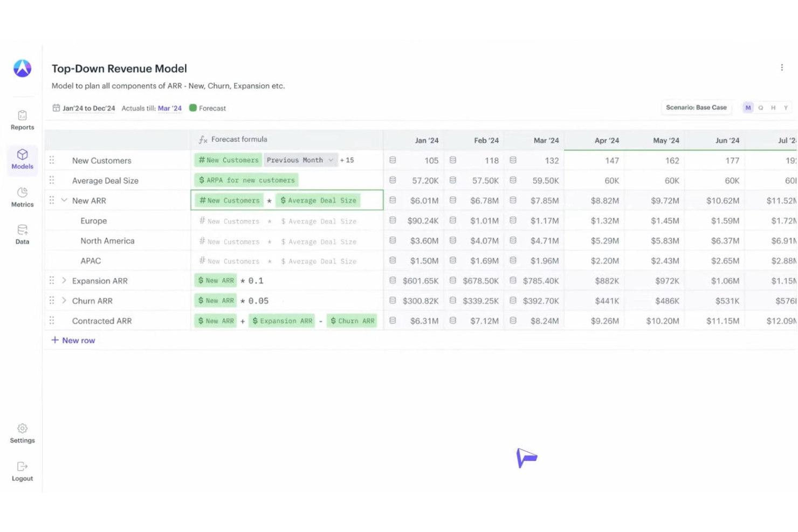Click the Logout link in the sidebar
798x532 pixels.
click(x=22, y=471)
